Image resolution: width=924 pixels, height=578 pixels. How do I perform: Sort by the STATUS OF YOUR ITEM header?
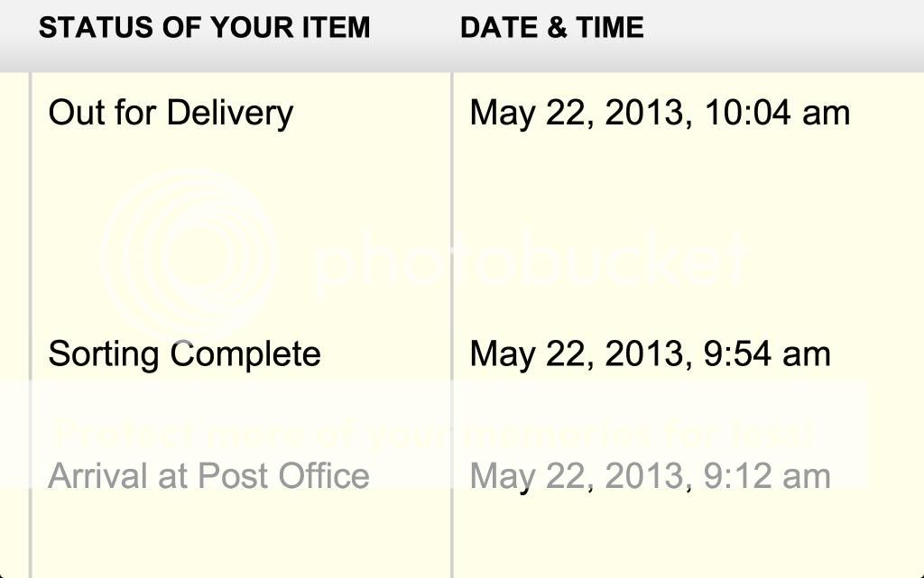(204, 28)
